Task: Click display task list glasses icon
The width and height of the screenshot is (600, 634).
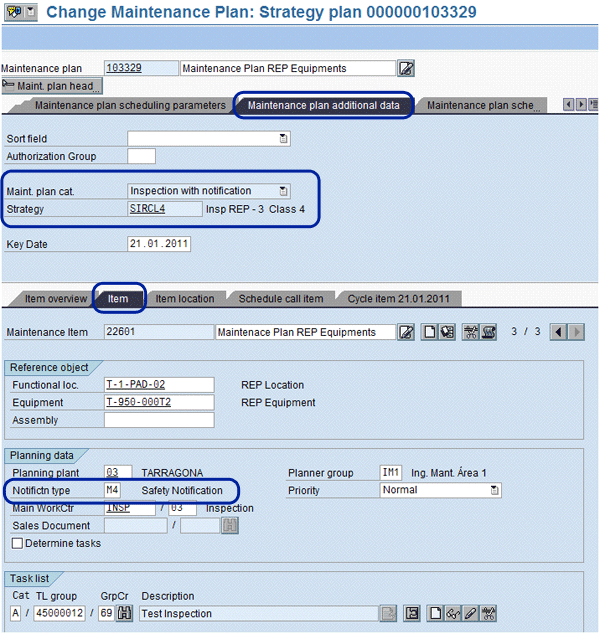Action: [453, 613]
